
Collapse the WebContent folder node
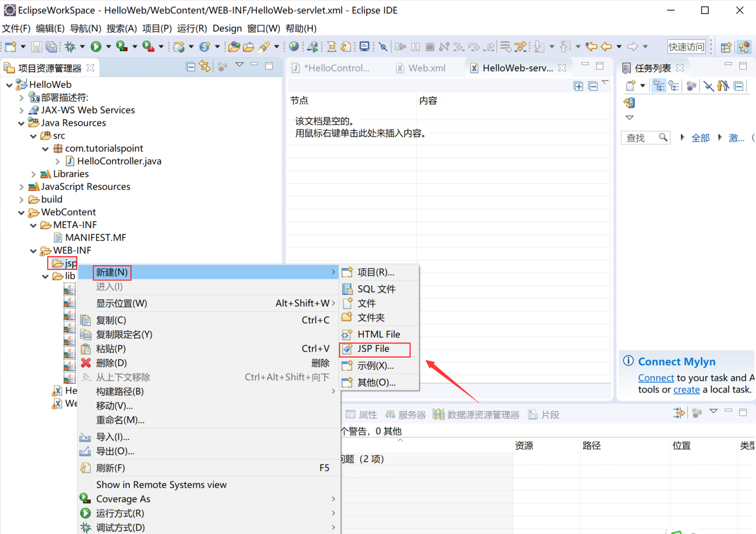[21, 212]
